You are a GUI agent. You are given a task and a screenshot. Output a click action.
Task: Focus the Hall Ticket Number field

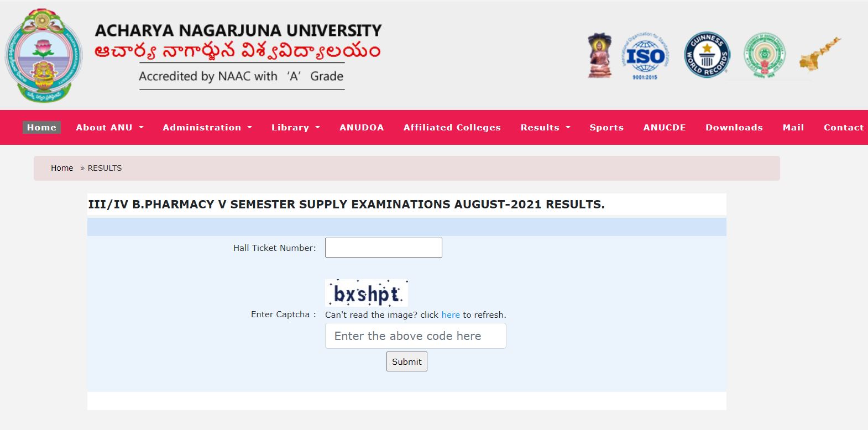[384, 248]
